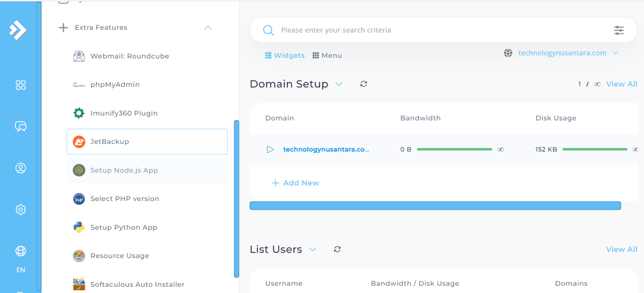644x293 pixels.
Task: Click the Node.js app icon
Action: click(x=79, y=170)
